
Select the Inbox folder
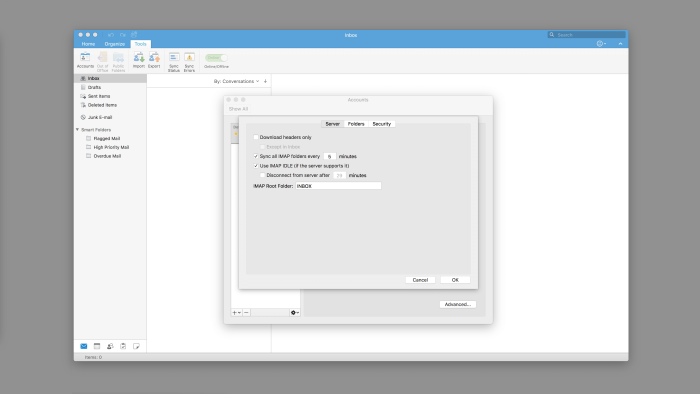click(110, 79)
